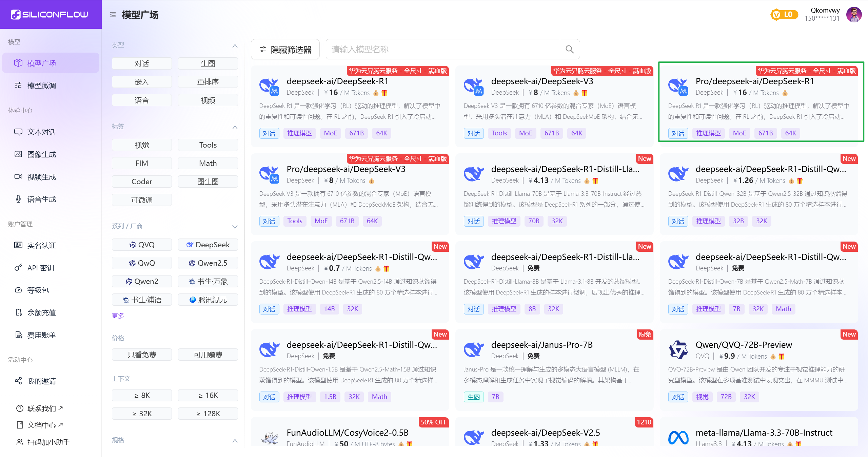Open 文档中心 external link
Screen dimensions: 868x457
pyautogui.click(x=40, y=425)
